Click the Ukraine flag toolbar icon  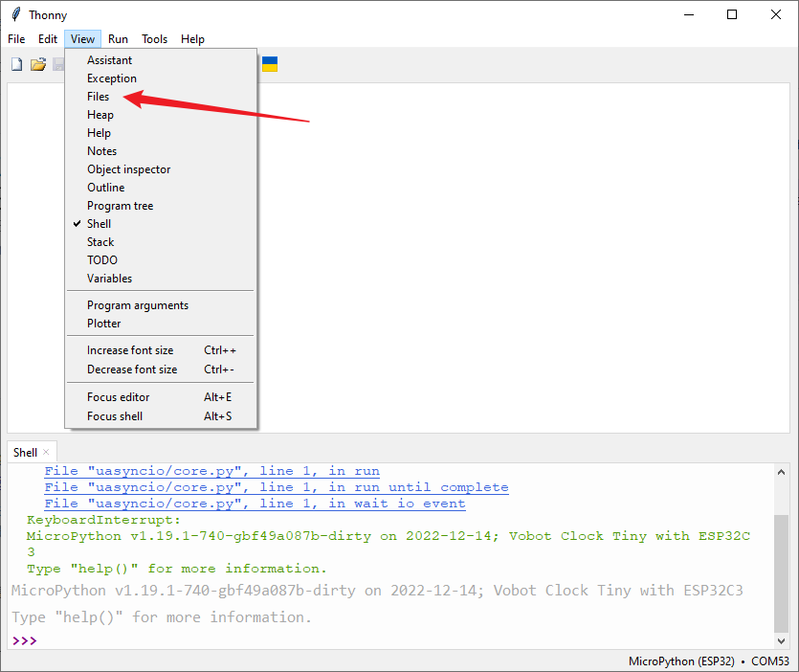(x=270, y=64)
